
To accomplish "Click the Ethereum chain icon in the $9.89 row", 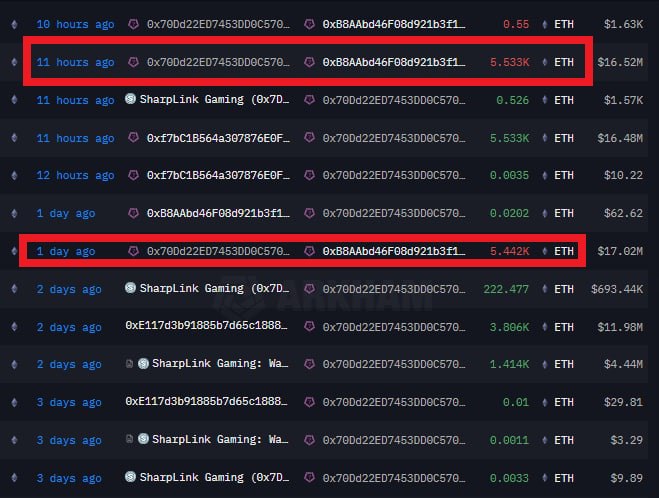I will (14, 478).
